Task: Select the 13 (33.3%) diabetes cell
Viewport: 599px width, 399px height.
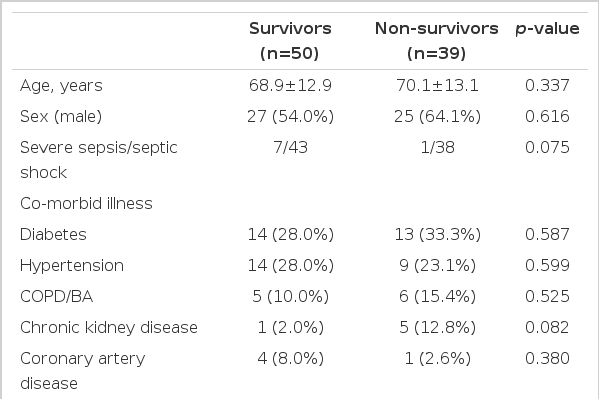Action: 437,234
